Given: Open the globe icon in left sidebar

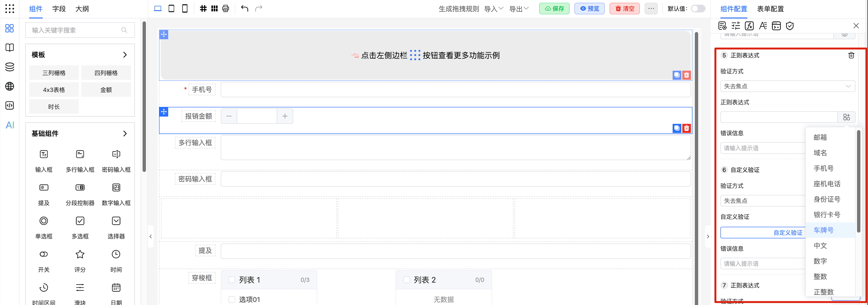Looking at the screenshot, I should [10, 86].
